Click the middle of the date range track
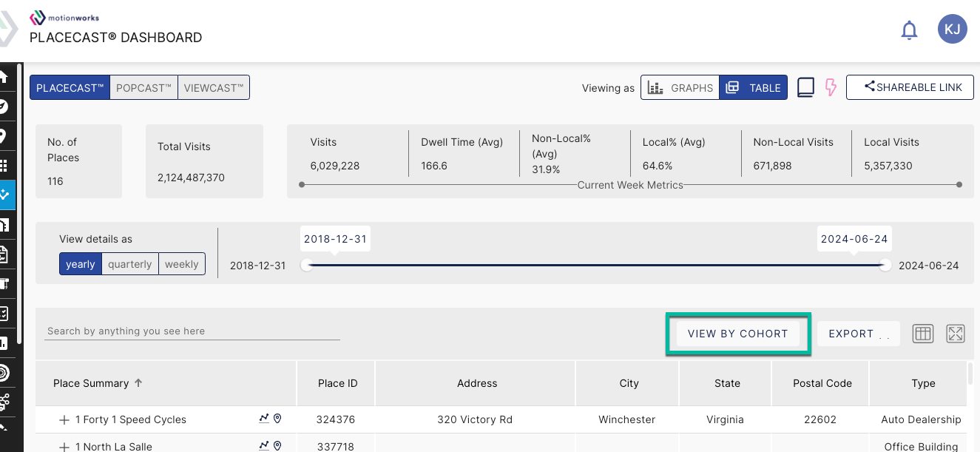This screenshot has width=980, height=452. [x=596, y=265]
